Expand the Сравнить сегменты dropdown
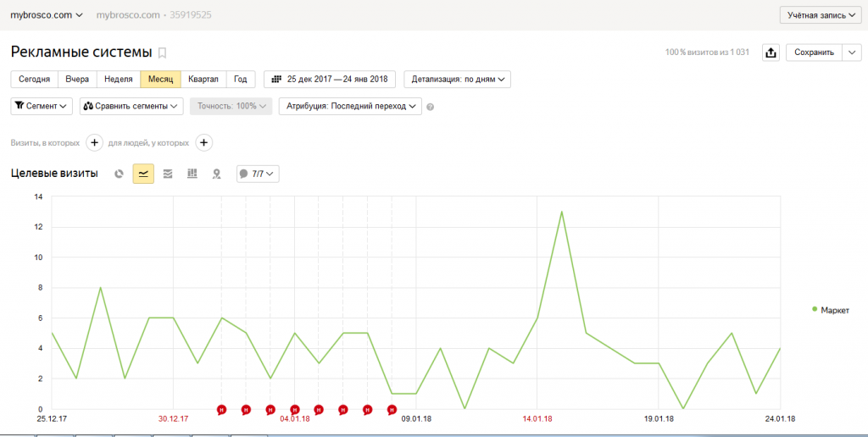 pos(131,106)
